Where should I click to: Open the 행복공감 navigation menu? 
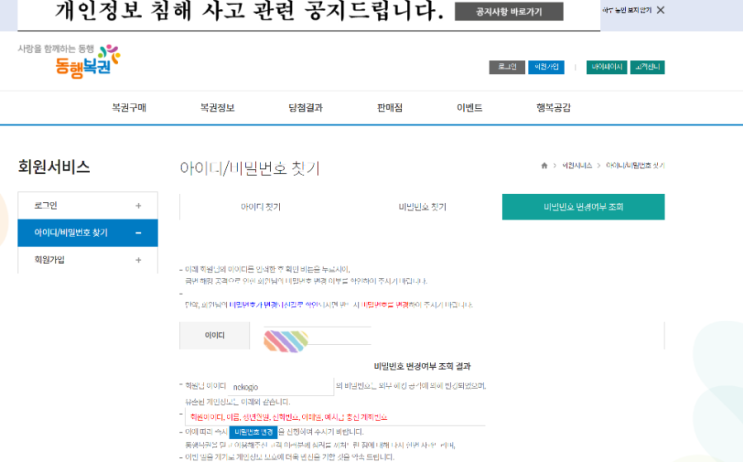click(553, 108)
